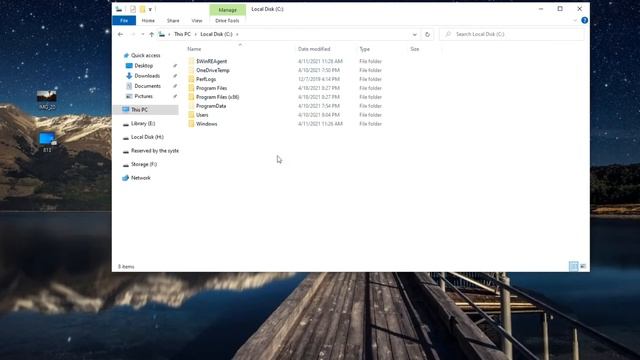This screenshot has height=360, width=640.
Task: Sort by the Name column header
Action: tap(194, 49)
